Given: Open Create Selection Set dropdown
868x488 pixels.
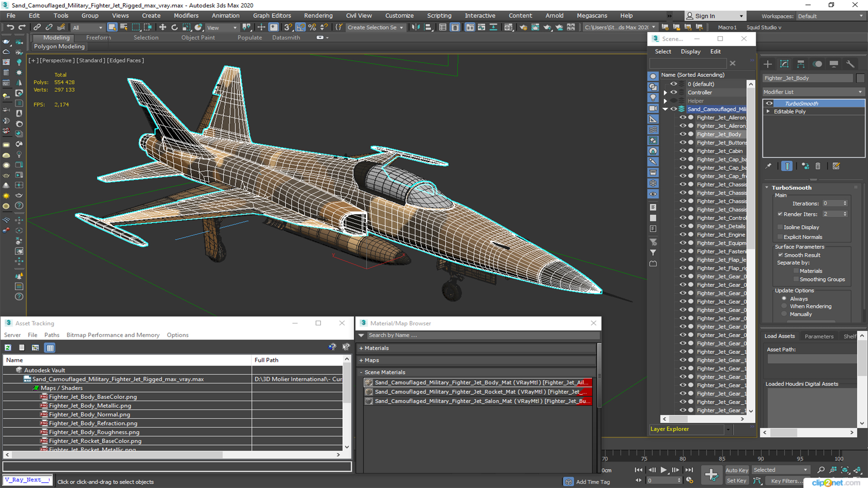Looking at the screenshot, I should (x=375, y=28).
